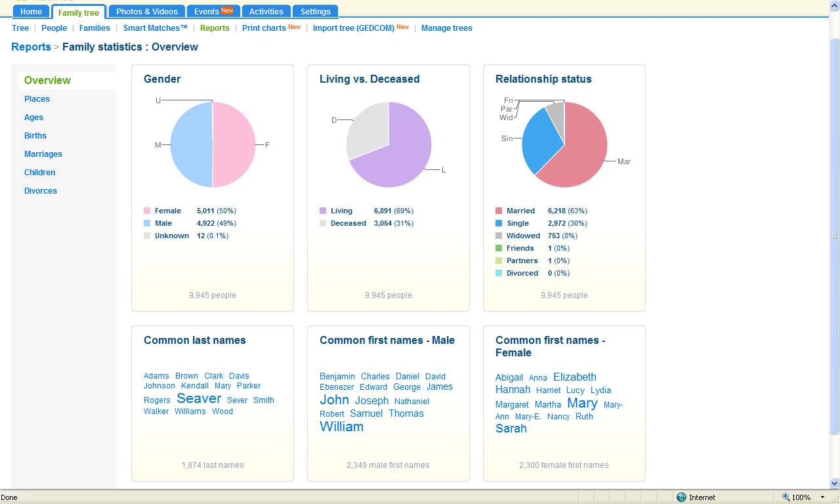The image size is (840, 504).
Task: Click the Elizabeth female first name
Action: [575, 377]
